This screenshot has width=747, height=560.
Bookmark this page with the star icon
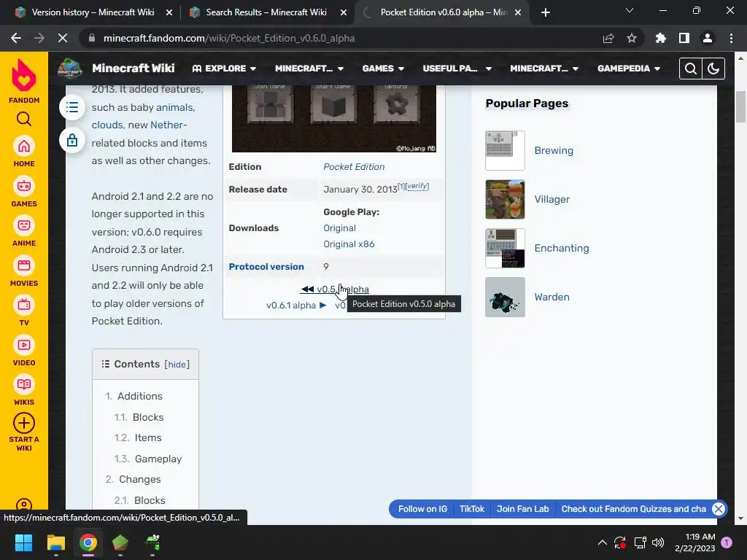point(632,38)
